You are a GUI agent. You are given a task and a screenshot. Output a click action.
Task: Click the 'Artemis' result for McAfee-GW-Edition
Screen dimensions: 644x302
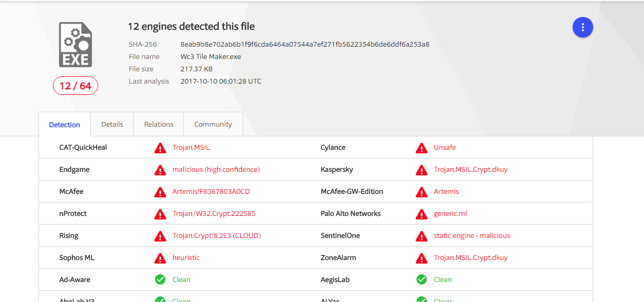point(446,192)
